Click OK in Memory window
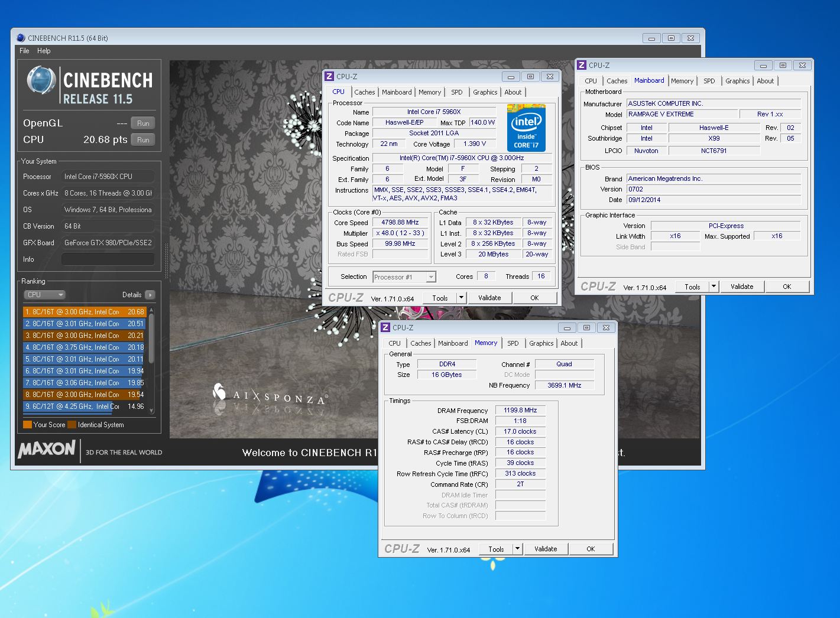Screen dimensions: 840x618 click(591, 549)
